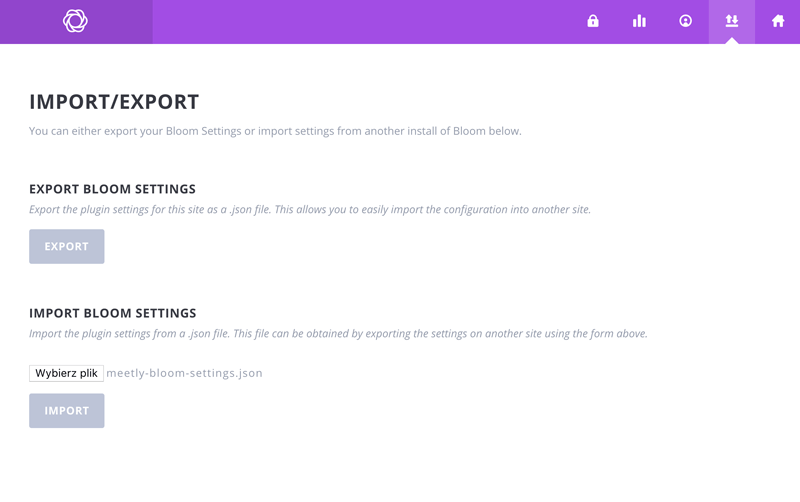The image size is (800, 502).
Task: Open the bar chart statistics page
Action: 639,21
